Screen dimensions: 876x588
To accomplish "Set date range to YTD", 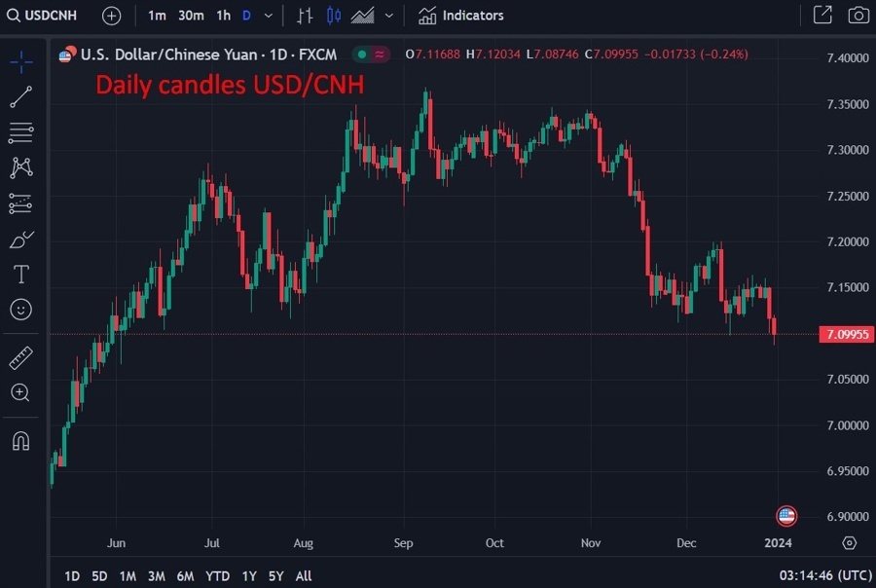I will tap(217, 575).
